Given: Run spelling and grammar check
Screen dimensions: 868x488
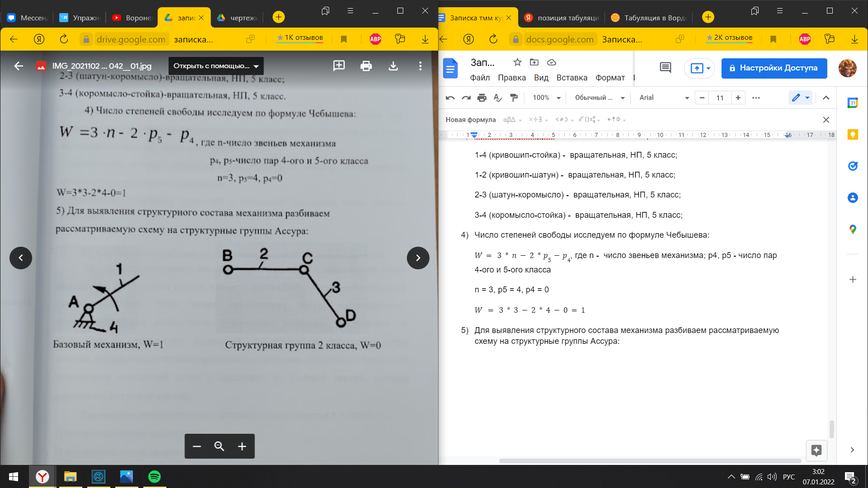Looking at the screenshot, I should [x=498, y=98].
